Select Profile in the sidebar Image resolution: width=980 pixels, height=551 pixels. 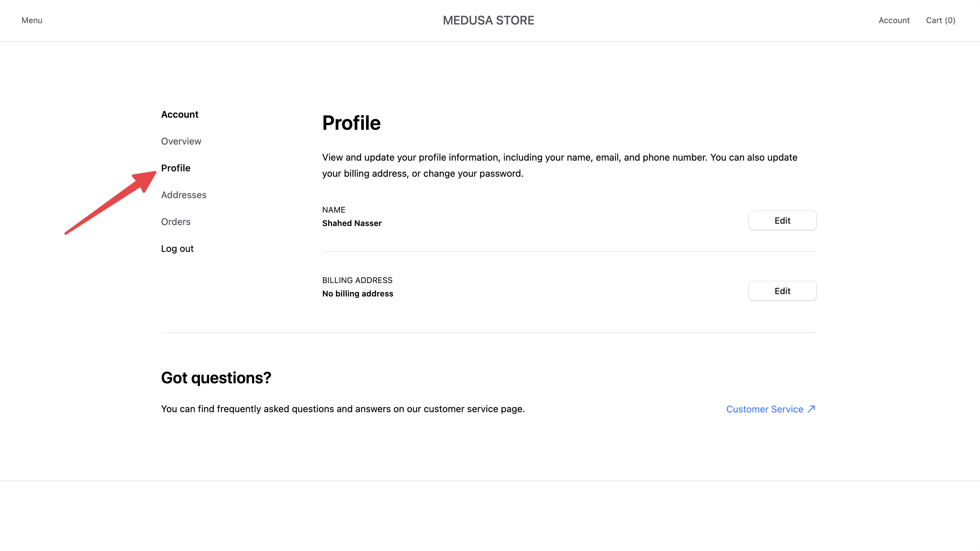pyautogui.click(x=176, y=168)
